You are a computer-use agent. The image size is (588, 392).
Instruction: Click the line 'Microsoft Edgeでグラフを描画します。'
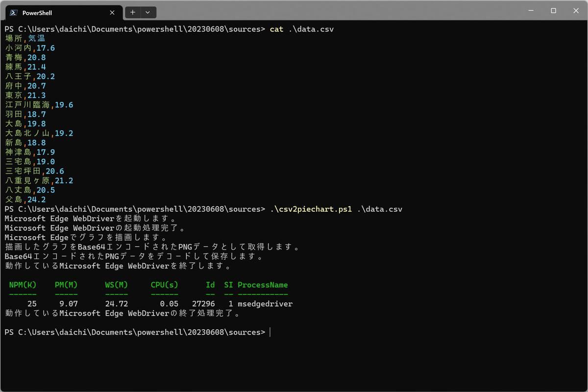coord(86,238)
